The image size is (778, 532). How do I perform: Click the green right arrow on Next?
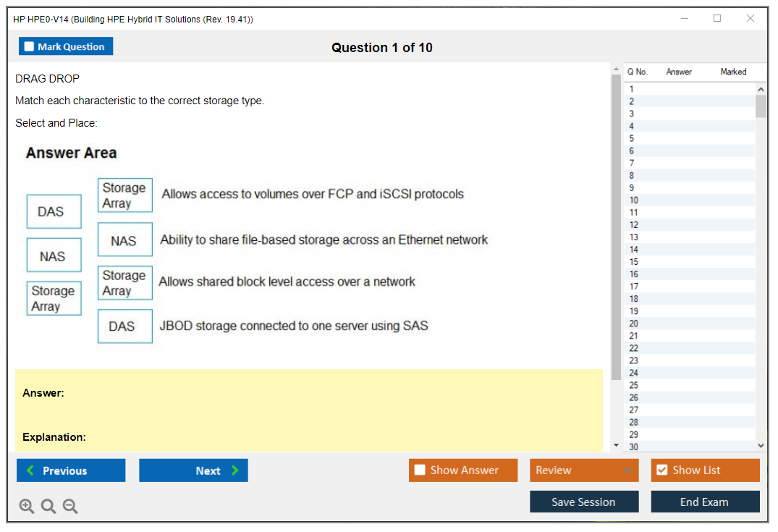(x=235, y=470)
